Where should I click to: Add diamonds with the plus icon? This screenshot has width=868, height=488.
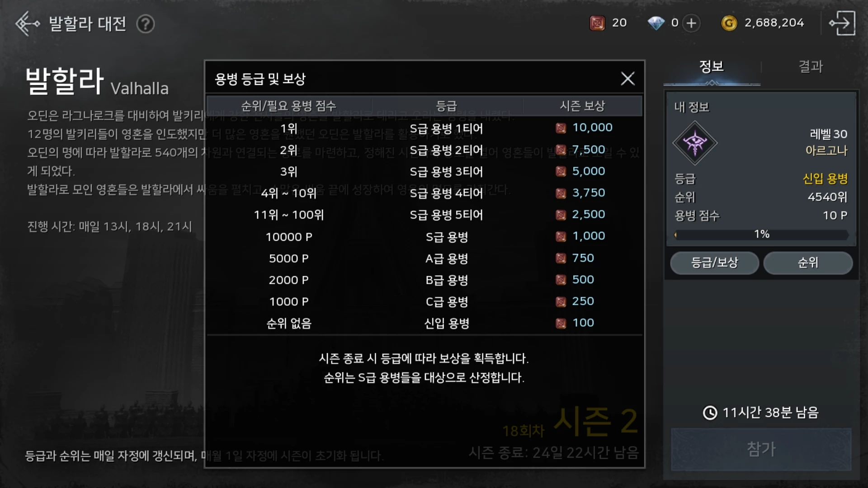[691, 23]
